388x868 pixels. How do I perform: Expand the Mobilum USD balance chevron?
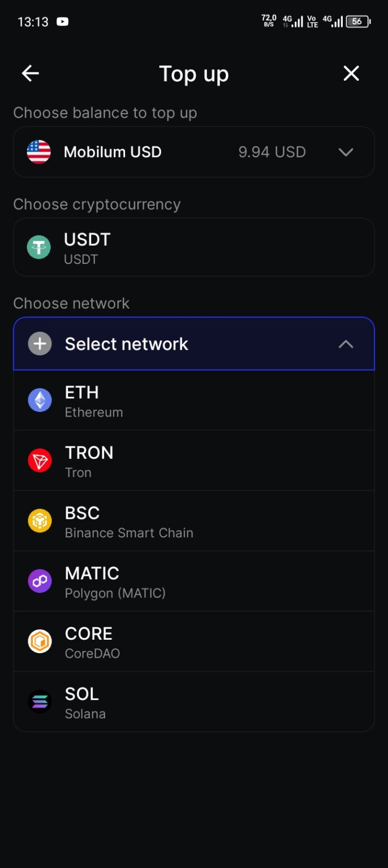pos(346,152)
